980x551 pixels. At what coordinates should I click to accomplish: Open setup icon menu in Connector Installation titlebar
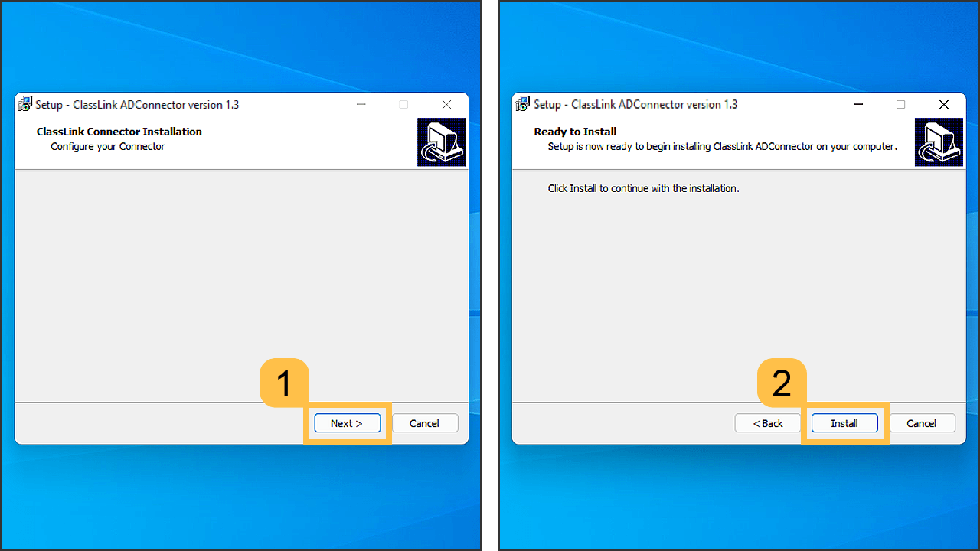25,105
